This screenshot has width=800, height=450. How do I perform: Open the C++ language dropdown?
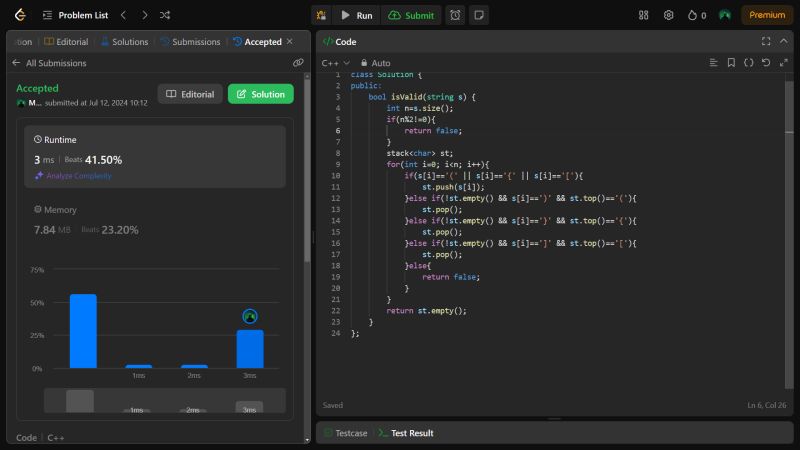[335, 62]
